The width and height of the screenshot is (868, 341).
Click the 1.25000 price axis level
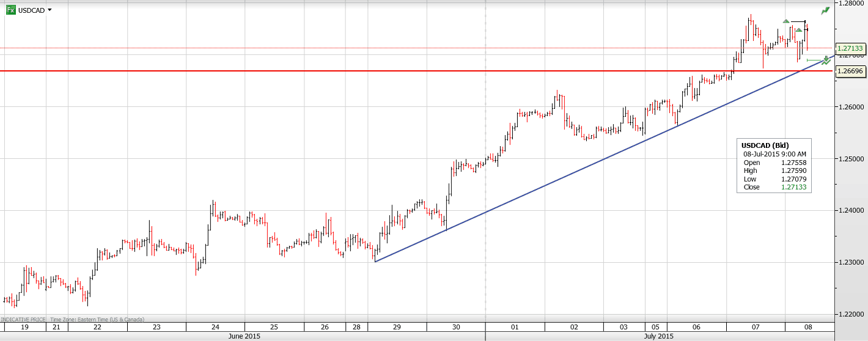pos(850,159)
